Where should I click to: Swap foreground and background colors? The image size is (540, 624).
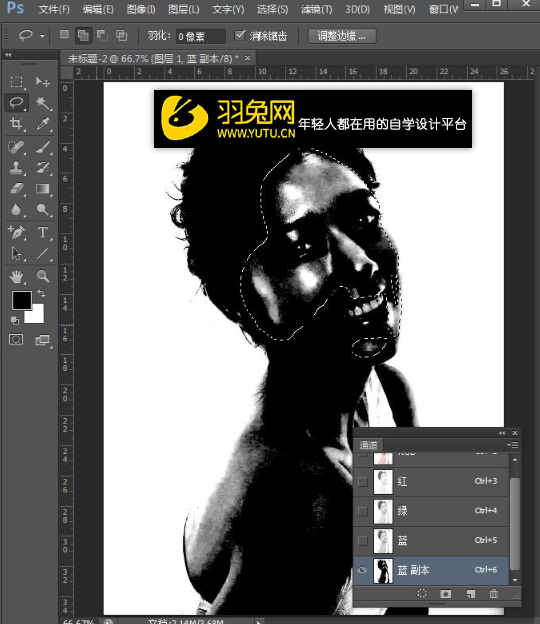click(x=41, y=294)
